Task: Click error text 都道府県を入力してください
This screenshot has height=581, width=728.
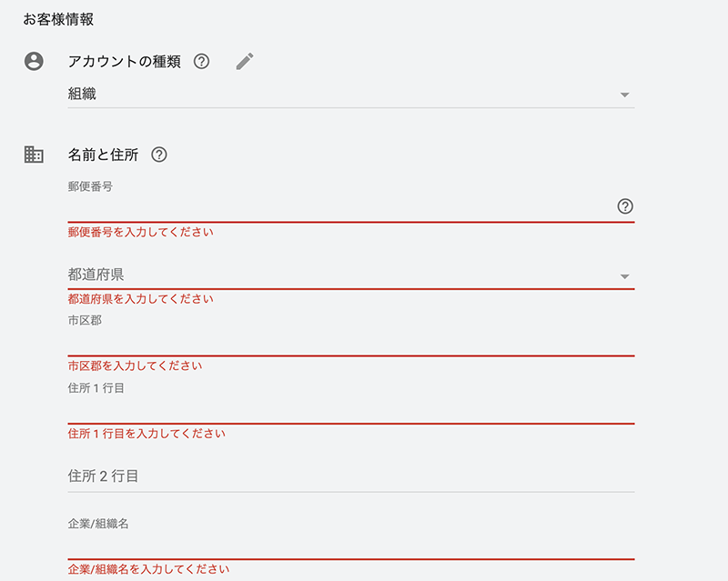Action: click(x=141, y=299)
